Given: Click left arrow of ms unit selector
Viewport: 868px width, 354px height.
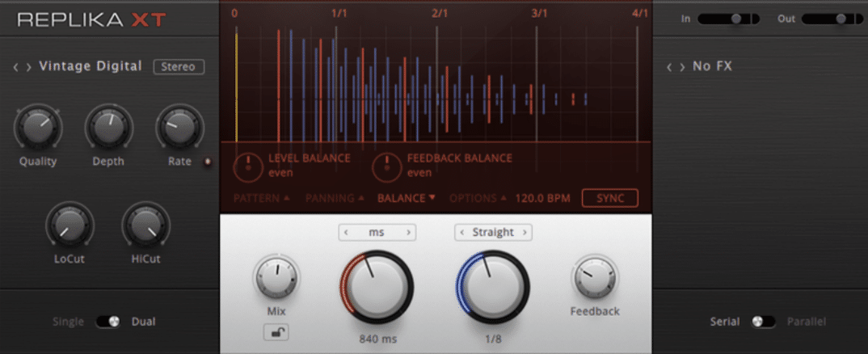Looking at the screenshot, I should click(x=347, y=233).
